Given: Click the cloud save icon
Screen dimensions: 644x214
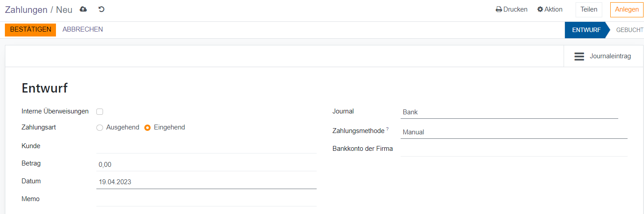Looking at the screenshot, I should point(83,9).
